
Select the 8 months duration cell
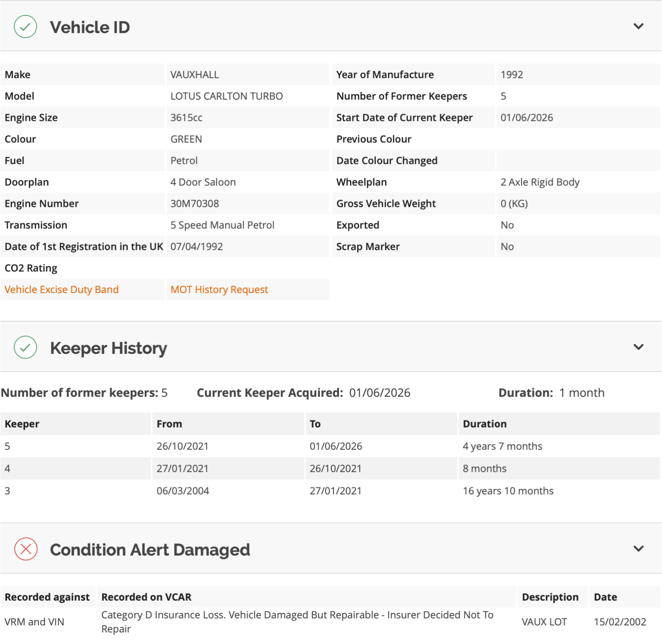point(485,469)
